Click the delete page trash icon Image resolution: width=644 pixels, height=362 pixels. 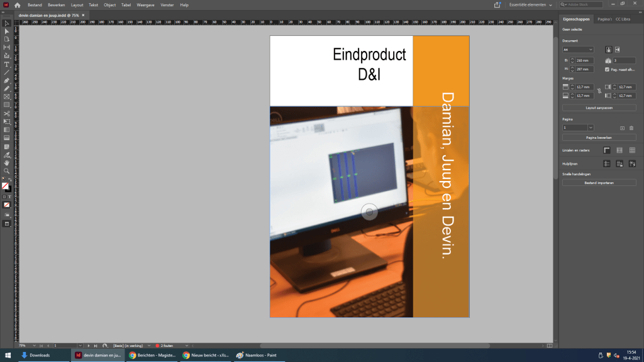pyautogui.click(x=631, y=128)
